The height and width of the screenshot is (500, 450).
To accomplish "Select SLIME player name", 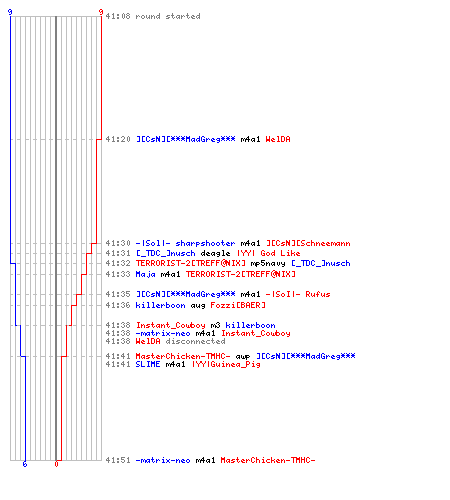I will 148,364.
